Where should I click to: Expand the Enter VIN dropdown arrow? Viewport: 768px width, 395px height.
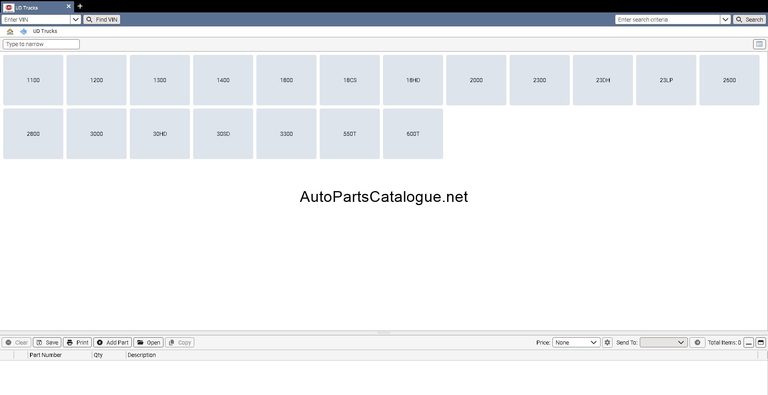click(x=76, y=20)
